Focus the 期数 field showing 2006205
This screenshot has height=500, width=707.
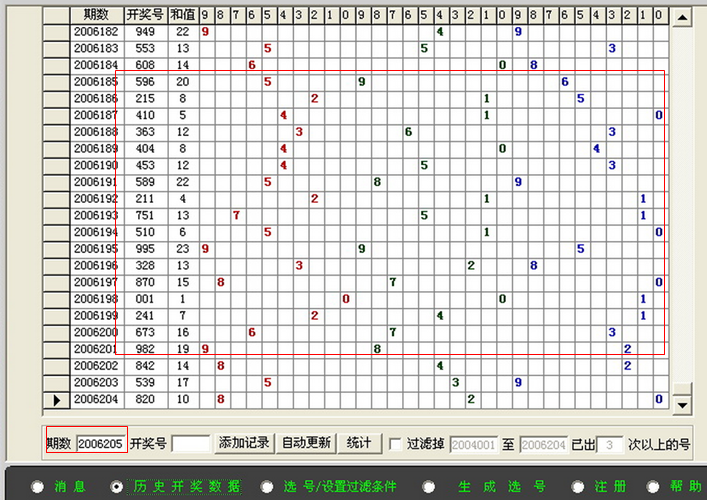101,444
